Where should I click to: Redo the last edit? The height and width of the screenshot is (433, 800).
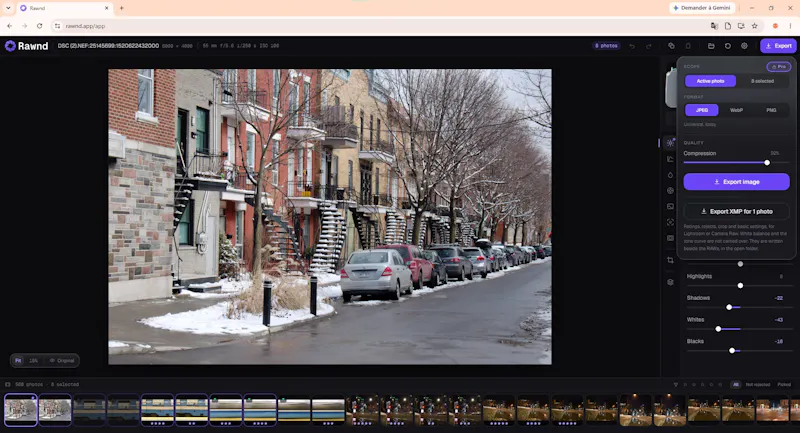(649, 46)
